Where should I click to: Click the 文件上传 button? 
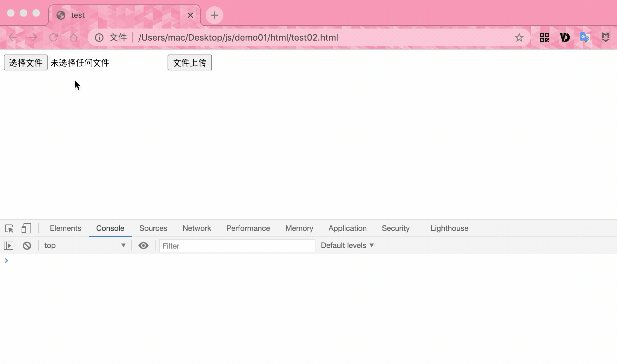(x=189, y=62)
